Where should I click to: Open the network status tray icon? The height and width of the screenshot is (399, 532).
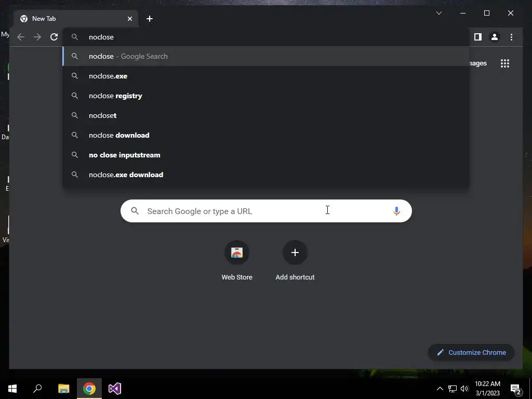click(453, 389)
